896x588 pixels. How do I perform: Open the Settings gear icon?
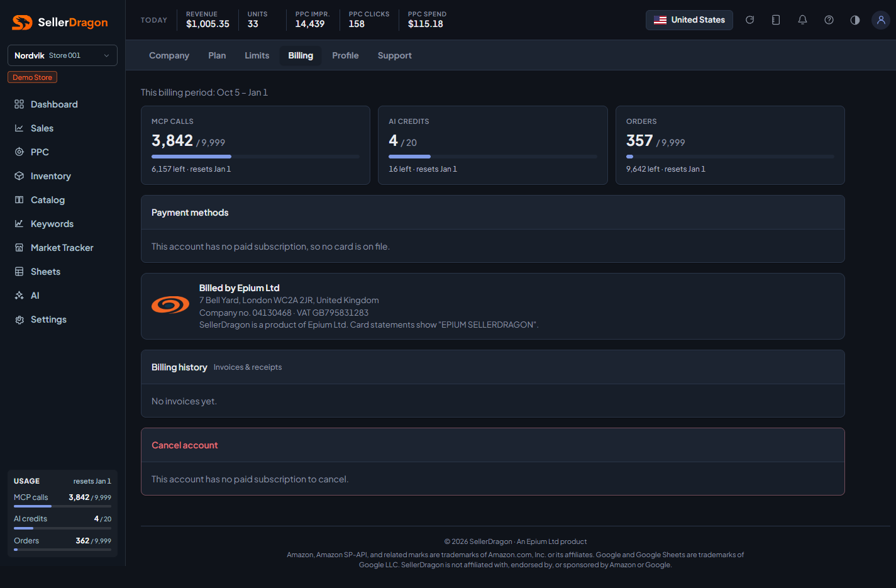19,319
